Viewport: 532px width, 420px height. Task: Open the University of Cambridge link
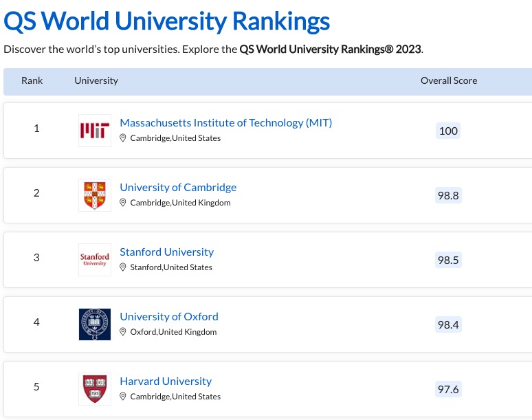coord(178,188)
